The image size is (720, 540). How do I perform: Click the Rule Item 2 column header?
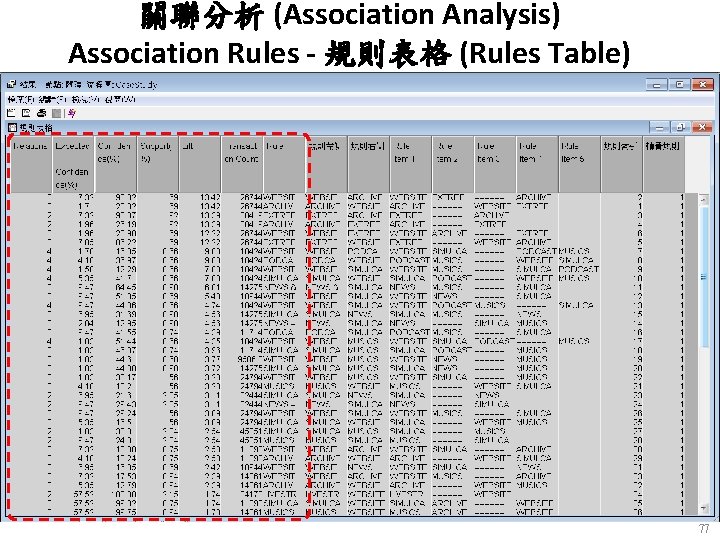452,164
